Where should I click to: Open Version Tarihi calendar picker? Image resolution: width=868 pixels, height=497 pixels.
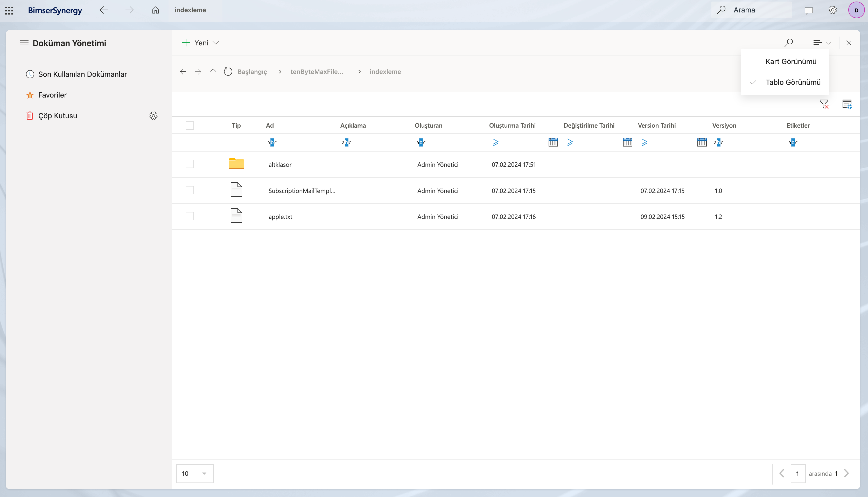point(702,142)
